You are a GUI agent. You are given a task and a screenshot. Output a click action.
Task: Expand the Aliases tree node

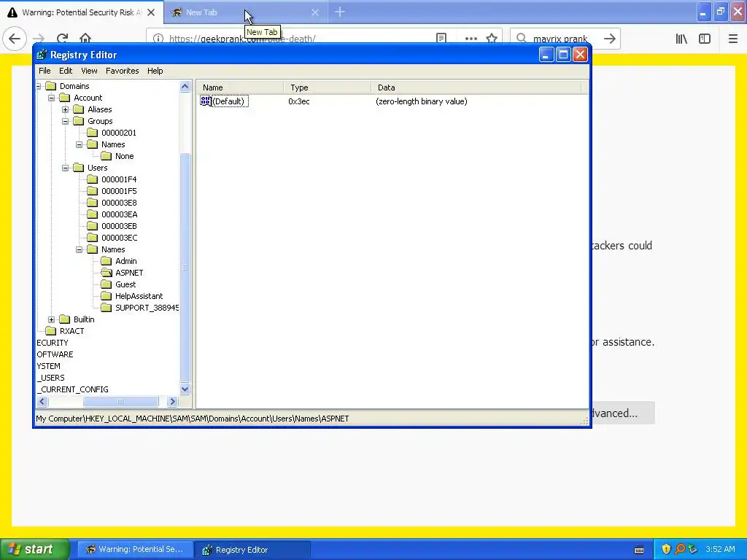[65, 109]
